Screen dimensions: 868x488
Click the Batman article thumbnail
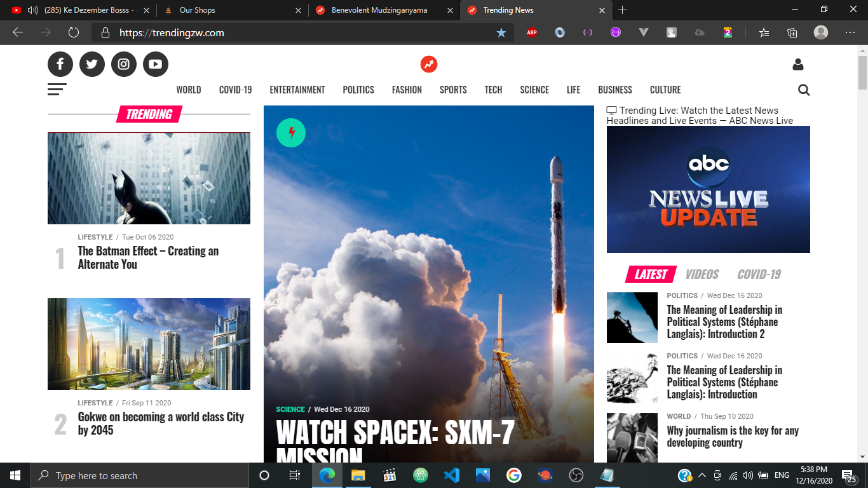pos(149,179)
